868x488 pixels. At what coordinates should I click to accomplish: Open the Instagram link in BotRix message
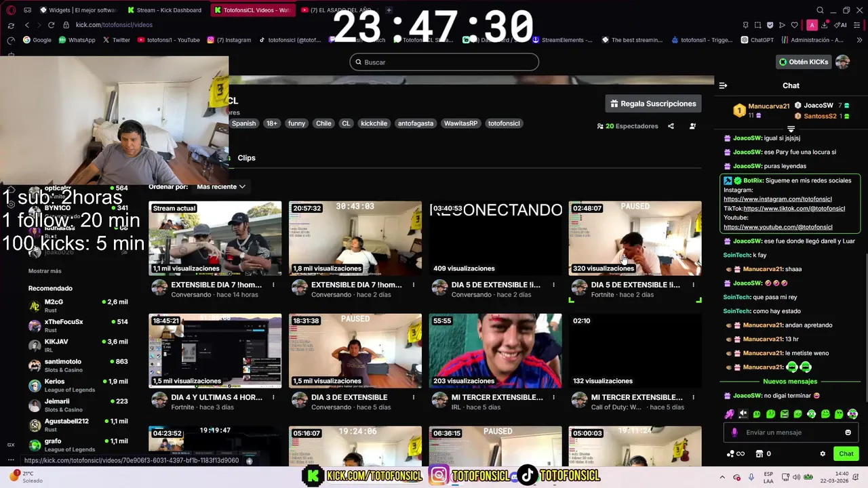point(778,199)
